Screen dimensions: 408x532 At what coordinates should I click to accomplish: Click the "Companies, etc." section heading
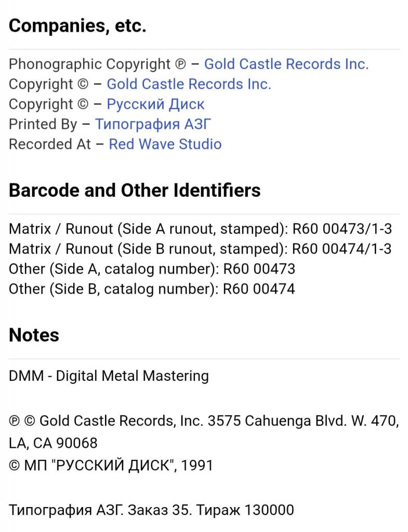point(77,26)
